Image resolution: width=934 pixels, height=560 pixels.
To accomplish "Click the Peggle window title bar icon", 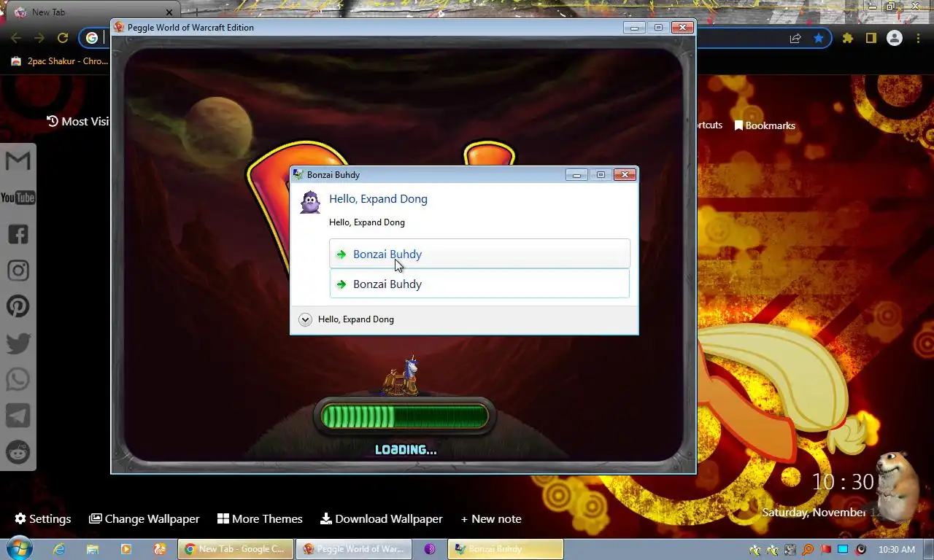I will tap(119, 27).
